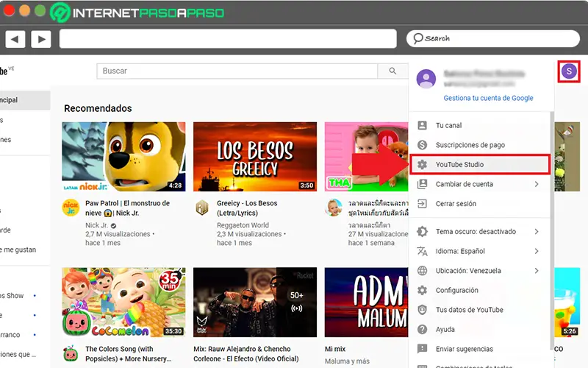This screenshot has width=588, height=368.
Task: Click the Ayuda question mark icon
Action: [422, 329]
